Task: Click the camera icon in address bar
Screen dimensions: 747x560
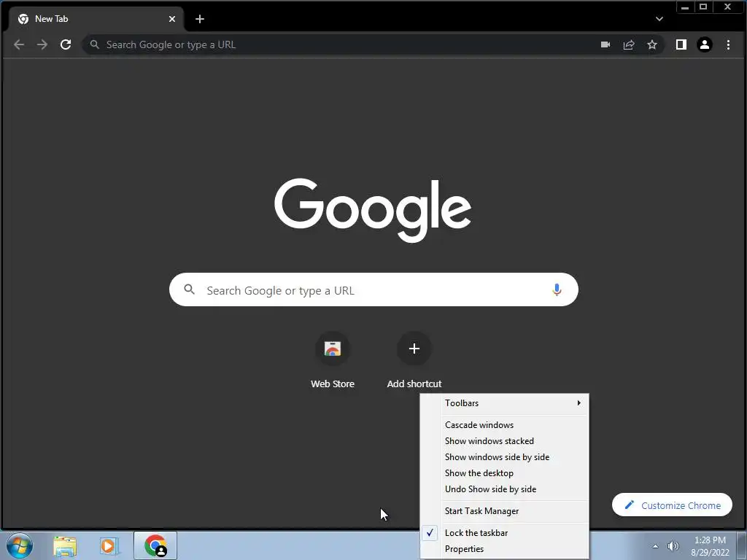Action: 605,44
